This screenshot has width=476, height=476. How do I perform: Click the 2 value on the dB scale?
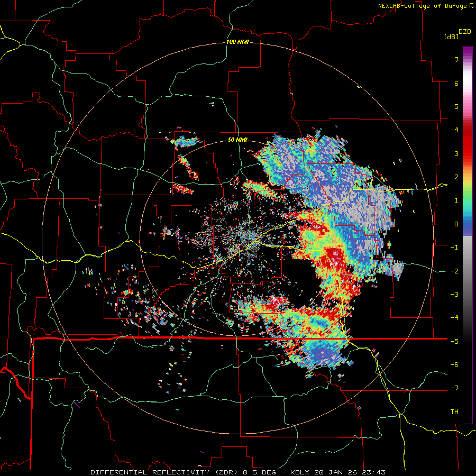tap(456, 177)
